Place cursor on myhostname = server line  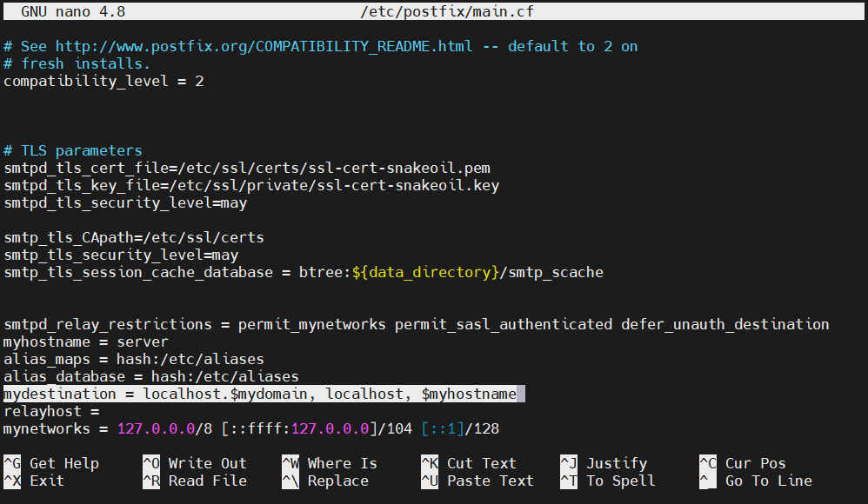click(x=86, y=342)
